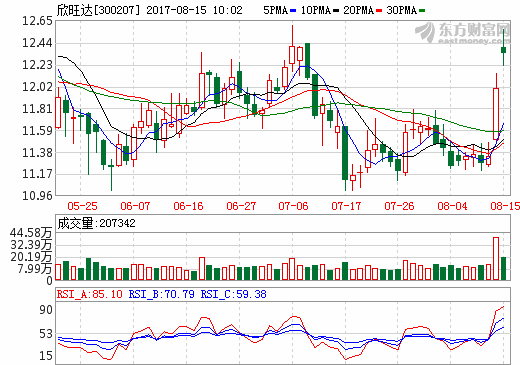Click the 10.96 price axis label
The height and width of the screenshot is (365, 520).
pos(37,196)
